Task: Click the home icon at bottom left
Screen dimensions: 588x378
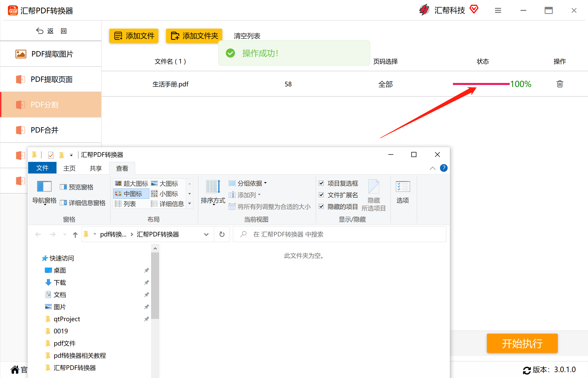Action: point(15,370)
